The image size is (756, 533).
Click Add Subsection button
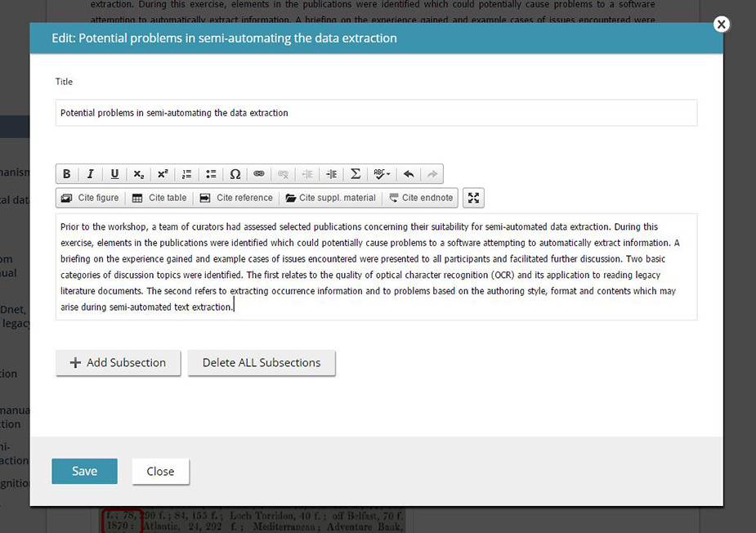119,363
